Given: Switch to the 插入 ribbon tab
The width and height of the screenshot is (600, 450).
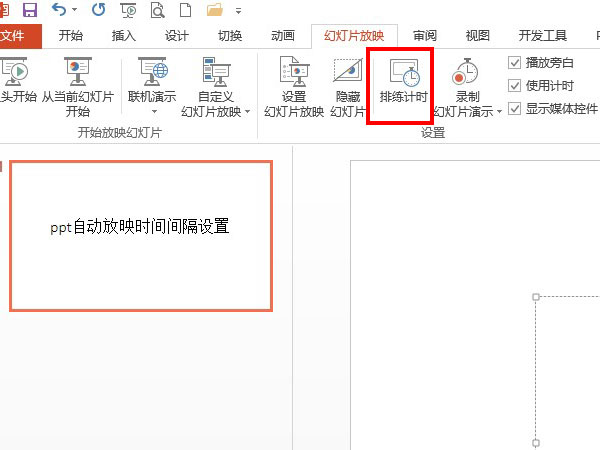Looking at the screenshot, I should [x=124, y=37].
